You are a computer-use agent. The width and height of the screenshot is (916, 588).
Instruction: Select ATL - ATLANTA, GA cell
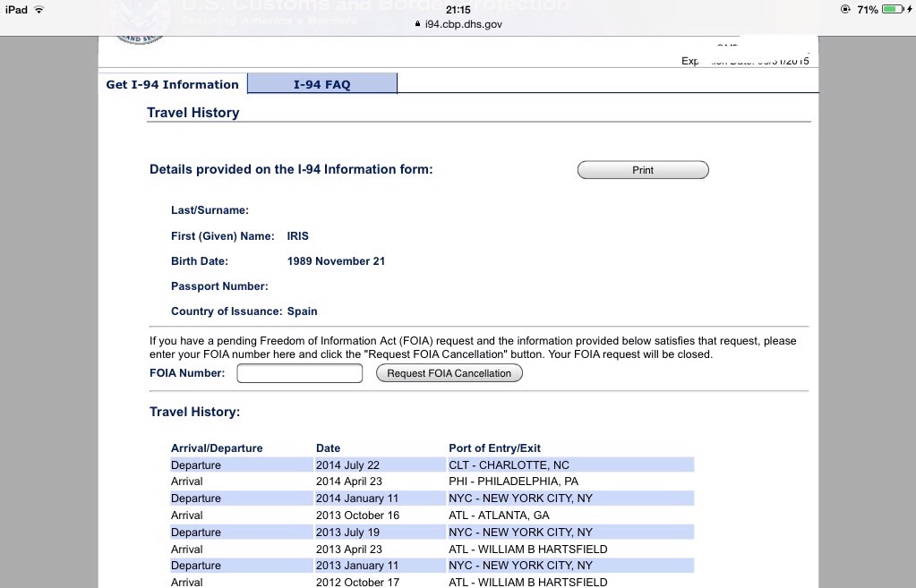click(499, 515)
